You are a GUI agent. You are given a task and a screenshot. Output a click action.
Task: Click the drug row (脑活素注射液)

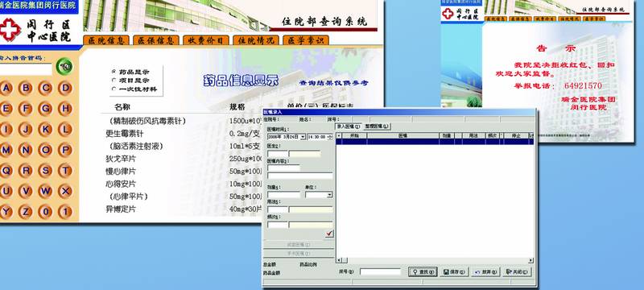[x=136, y=147]
